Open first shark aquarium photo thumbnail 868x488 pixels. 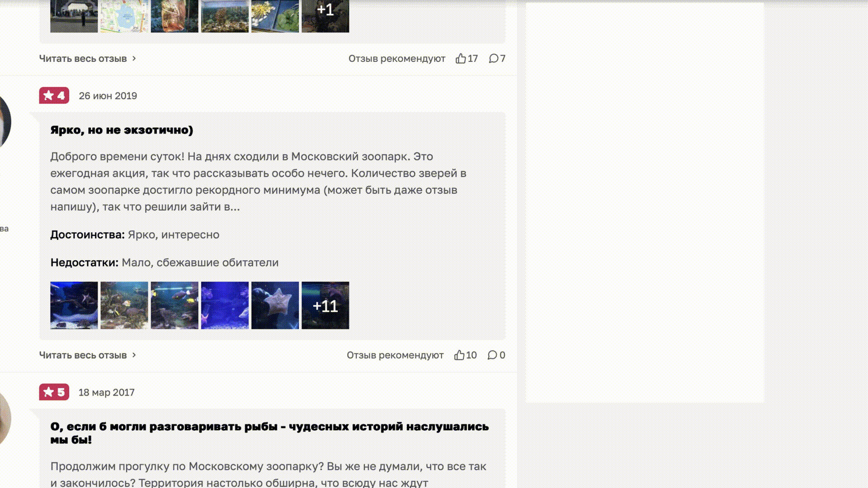pos(74,305)
